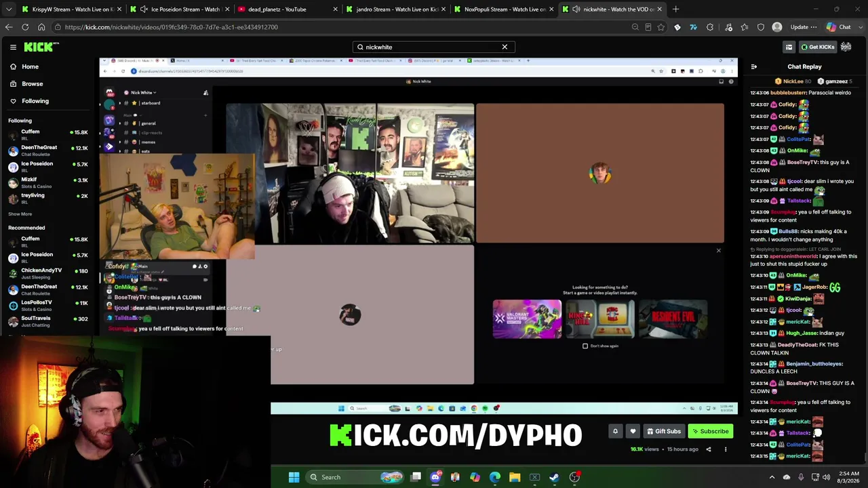Image resolution: width=868 pixels, height=488 pixels.
Task: Open ChickenAndyTV in Recommended list
Action: 47,274
